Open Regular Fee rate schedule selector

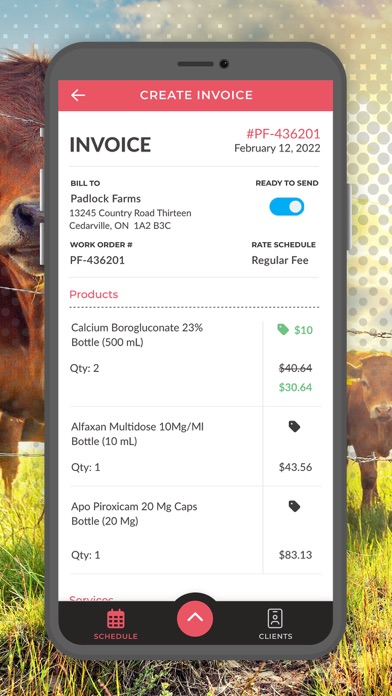280,260
